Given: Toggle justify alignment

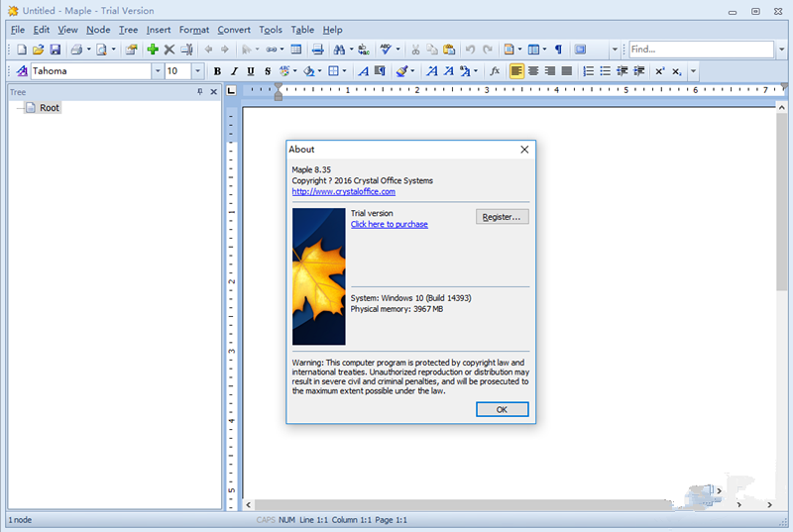Looking at the screenshot, I should [x=567, y=71].
